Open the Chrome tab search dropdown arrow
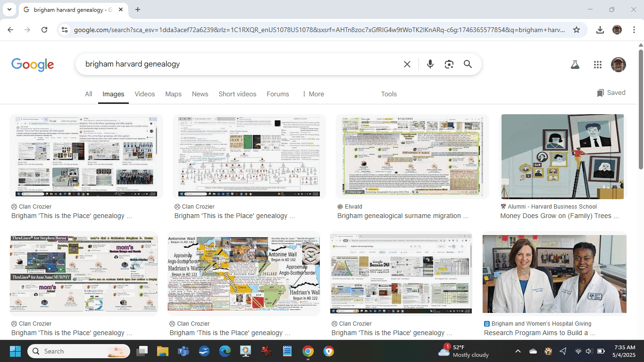 pyautogui.click(x=9, y=9)
